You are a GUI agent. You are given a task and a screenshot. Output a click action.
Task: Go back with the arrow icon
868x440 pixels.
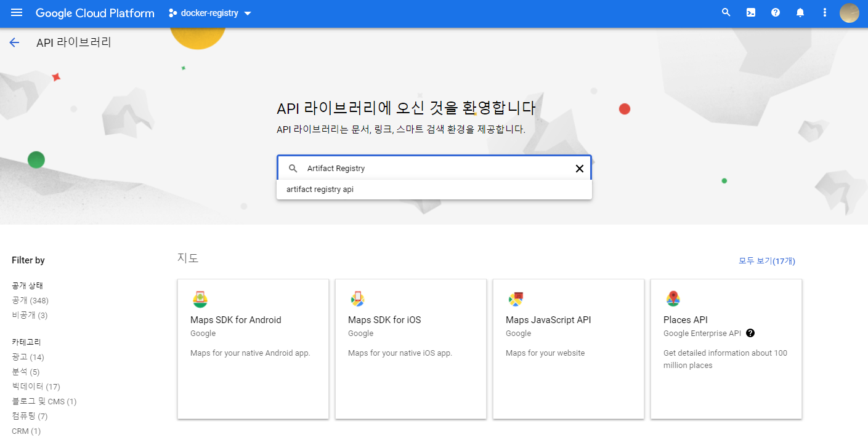(14, 42)
